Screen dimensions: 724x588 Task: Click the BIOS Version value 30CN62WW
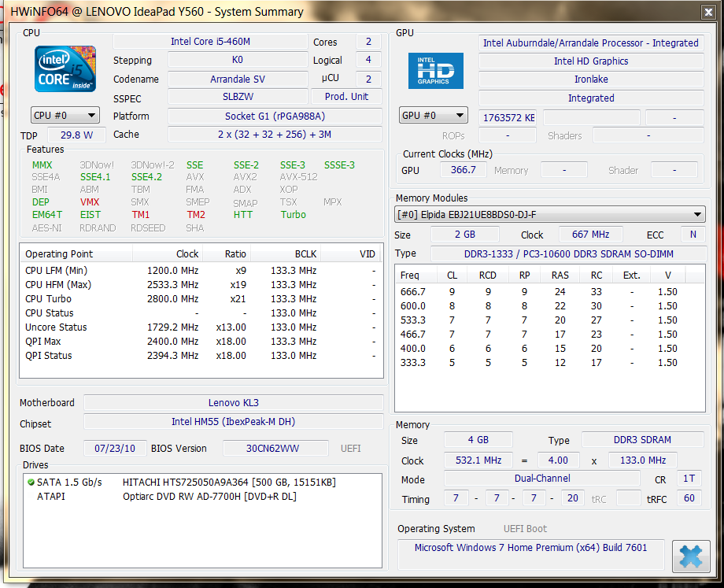coord(275,448)
